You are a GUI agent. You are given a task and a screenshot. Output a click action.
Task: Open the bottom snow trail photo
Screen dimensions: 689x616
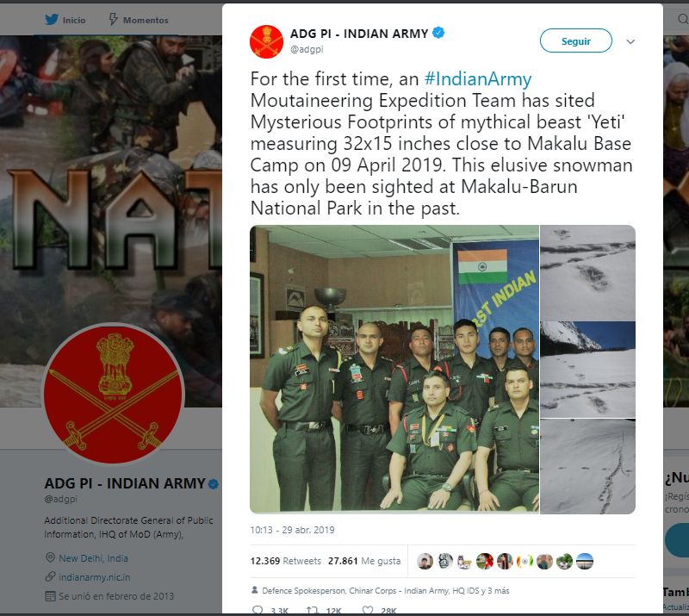click(x=587, y=466)
